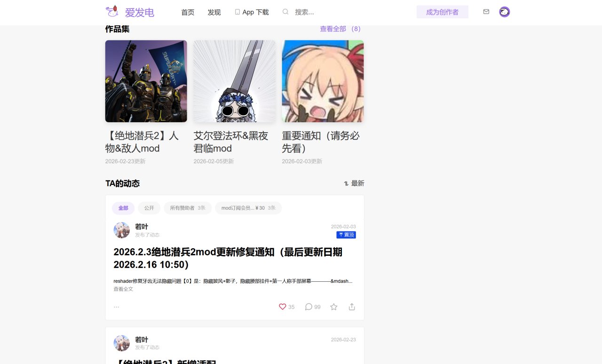Filter posts by 所有赞助者
This screenshot has width=602, height=364.
coord(188,208)
